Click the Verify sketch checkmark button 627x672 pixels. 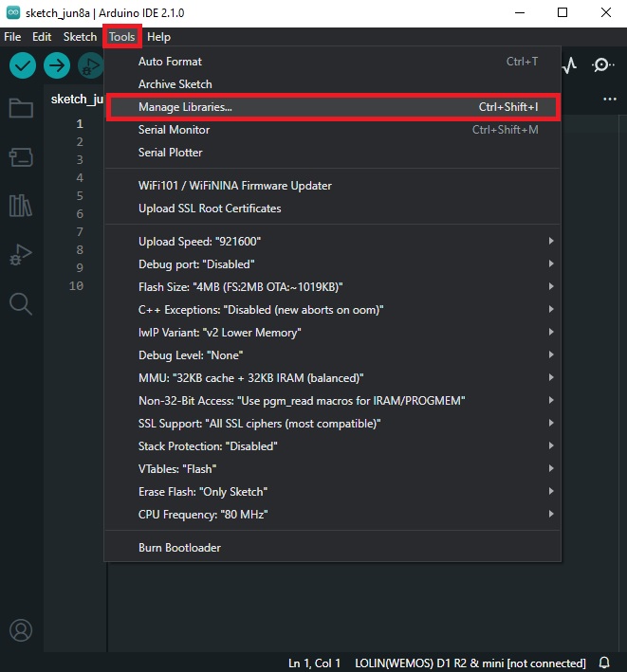point(23,65)
